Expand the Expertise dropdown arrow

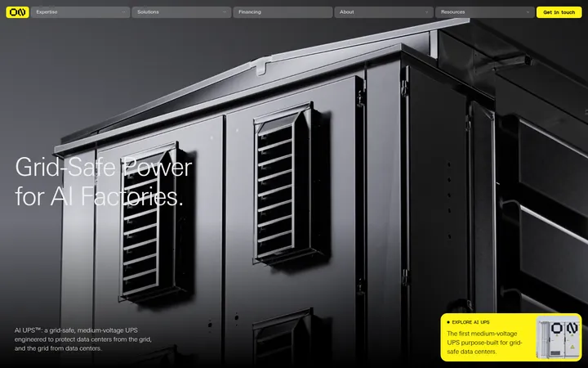(x=123, y=12)
